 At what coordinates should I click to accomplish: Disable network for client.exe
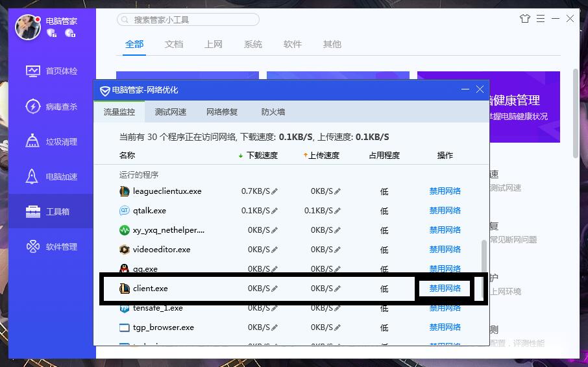tap(445, 289)
